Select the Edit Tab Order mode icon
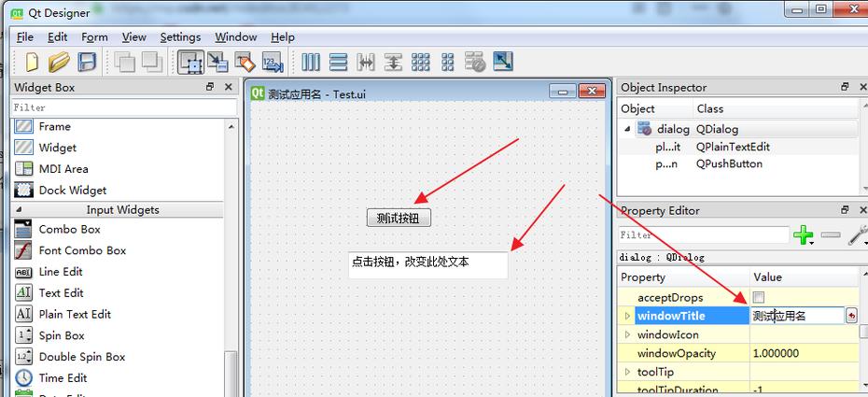The width and height of the screenshot is (868, 397). pyautogui.click(x=273, y=62)
